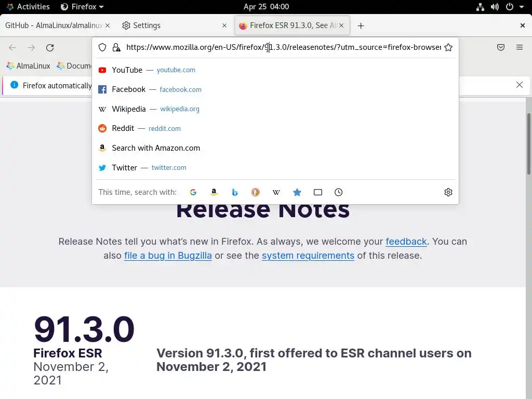Close the Firefox window
532x399 pixels.
click(x=523, y=25)
